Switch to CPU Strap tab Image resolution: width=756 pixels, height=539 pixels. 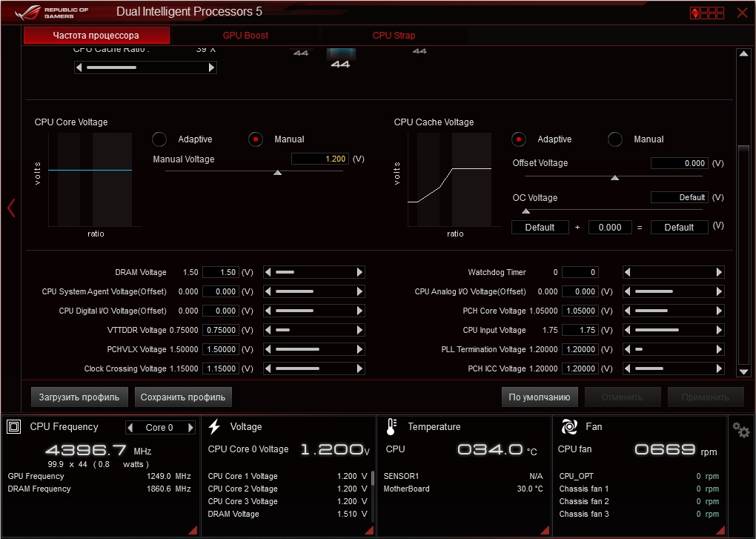(x=394, y=35)
